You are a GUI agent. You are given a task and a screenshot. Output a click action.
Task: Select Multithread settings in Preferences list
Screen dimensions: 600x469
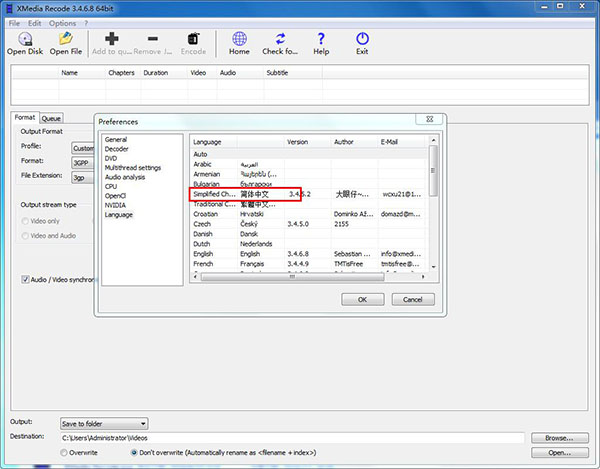(x=133, y=168)
